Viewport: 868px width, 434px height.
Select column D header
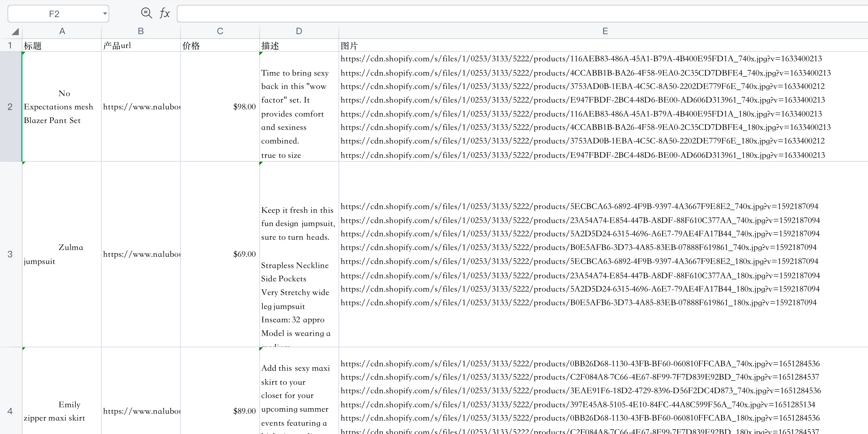(x=299, y=31)
